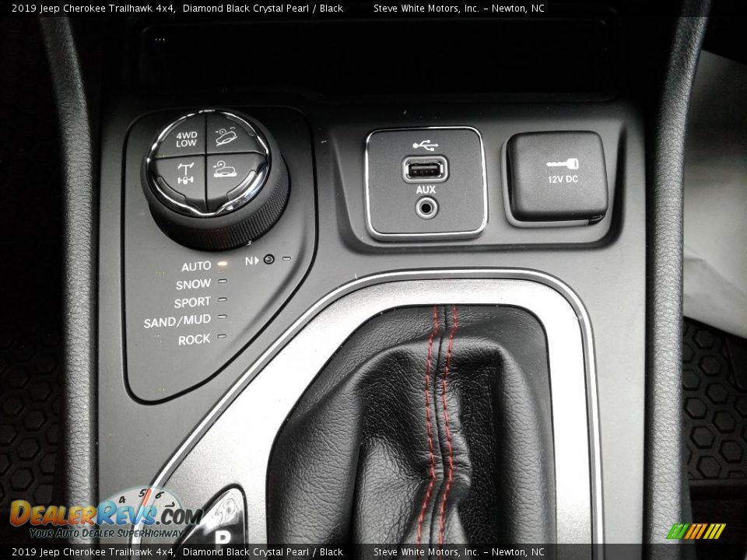Image resolution: width=747 pixels, height=560 pixels.
Task: Click the N neutral indicator dot
Action: pyautogui.click(x=268, y=259)
